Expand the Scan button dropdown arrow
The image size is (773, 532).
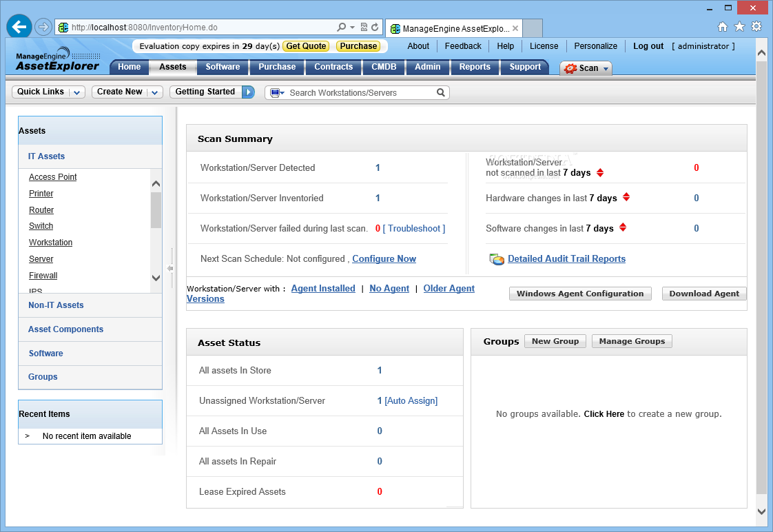pos(606,68)
